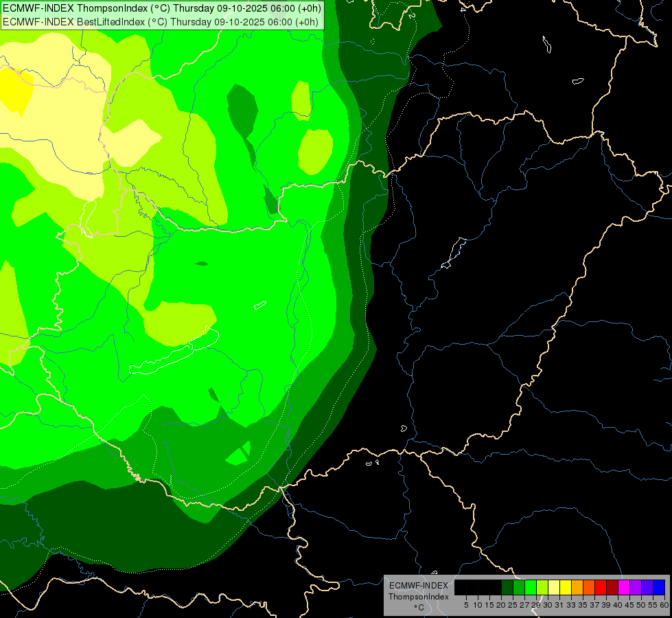Click the legend tick value 5
Screen dimensions: 672x618
click(466, 605)
